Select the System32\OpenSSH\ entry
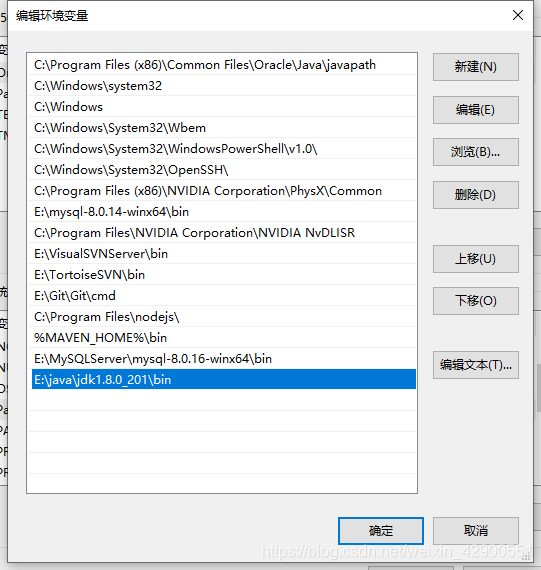Image resolution: width=541 pixels, height=570 pixels. tap(222, 170)
